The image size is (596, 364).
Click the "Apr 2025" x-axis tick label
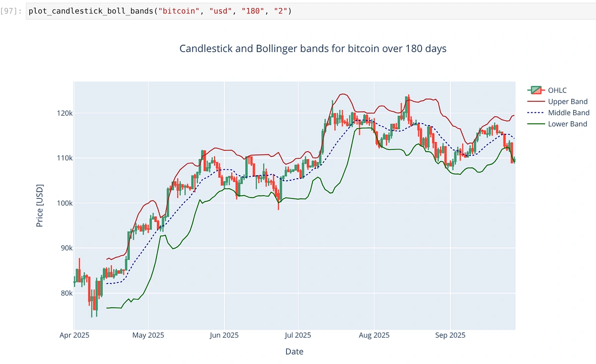click(x=74, y=335)
